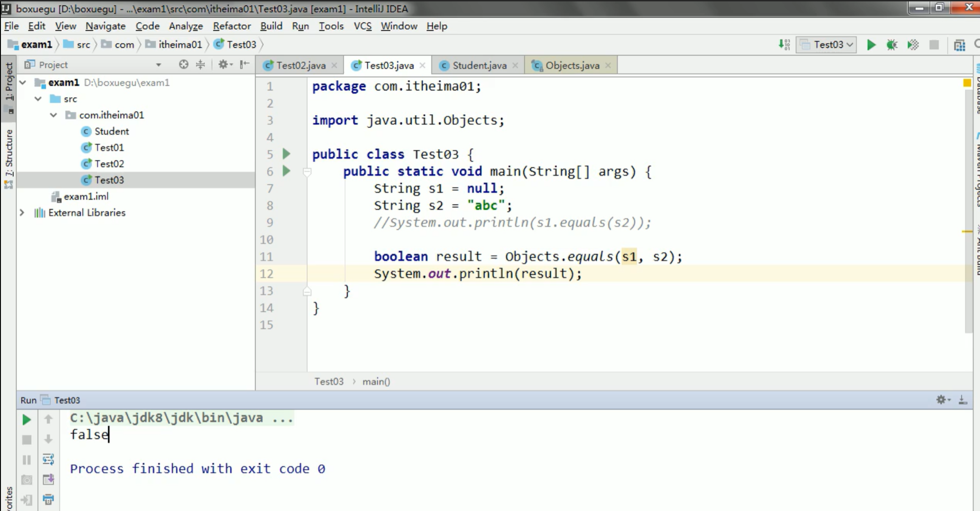The width and height of the screenshot is (980, 511).
Task: Open Project Structure toolbar icon
Action: coord(959,45)
